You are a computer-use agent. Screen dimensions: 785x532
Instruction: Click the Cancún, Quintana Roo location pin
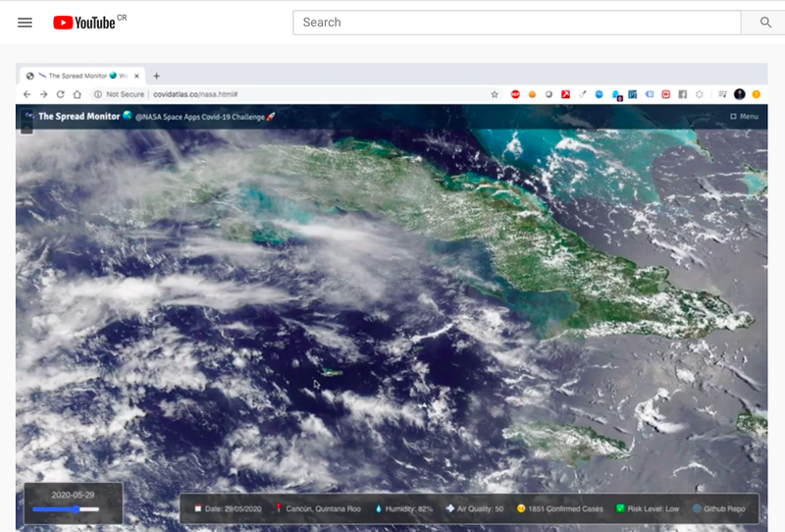(318, 508)
